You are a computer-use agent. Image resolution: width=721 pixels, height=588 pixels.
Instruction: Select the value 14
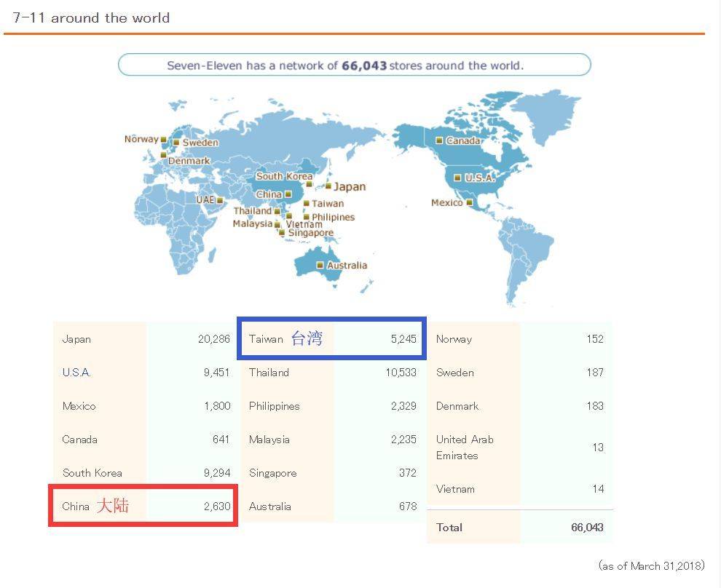(598, 489)
